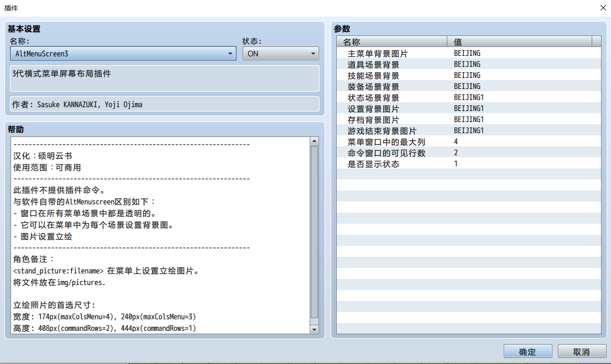Screen dimensions: 611x364
Task: Select the 主菜单背景图片 parameter row
Action: click(x=469, y=54)
